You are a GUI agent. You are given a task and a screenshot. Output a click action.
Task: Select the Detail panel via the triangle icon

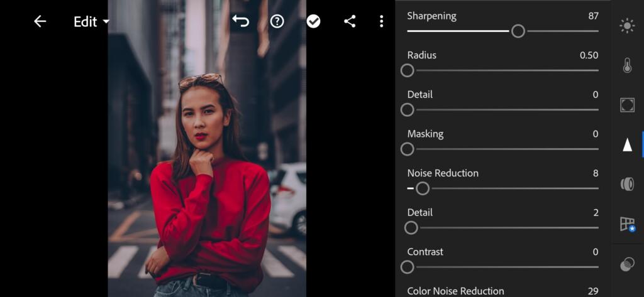[627, 145]
